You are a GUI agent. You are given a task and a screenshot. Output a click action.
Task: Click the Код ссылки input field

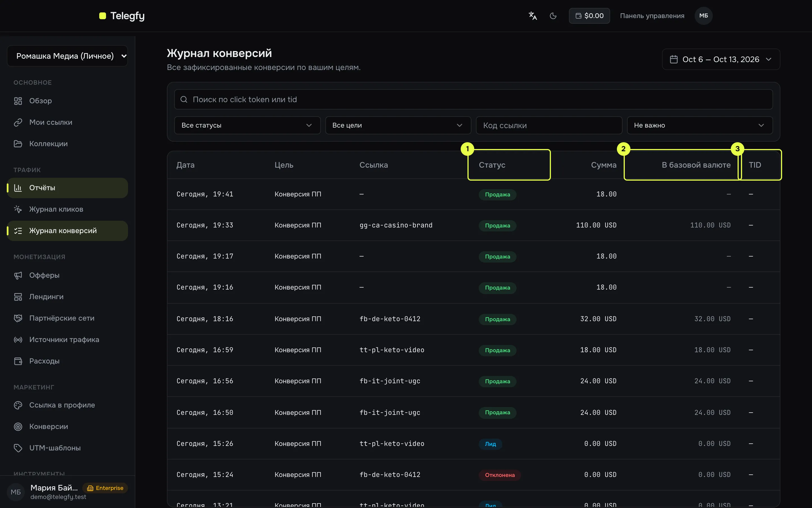pyautogui.click(x=549, y=125)
